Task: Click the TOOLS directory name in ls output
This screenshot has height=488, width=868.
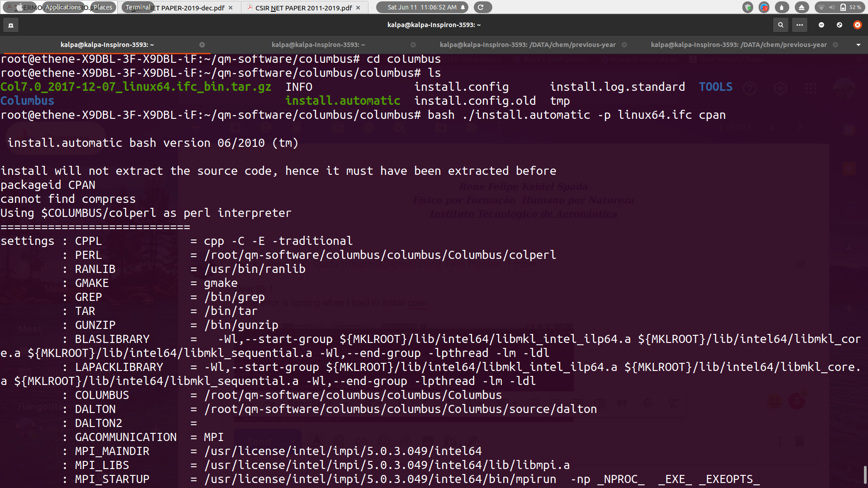Action: [x=716, y=87]
